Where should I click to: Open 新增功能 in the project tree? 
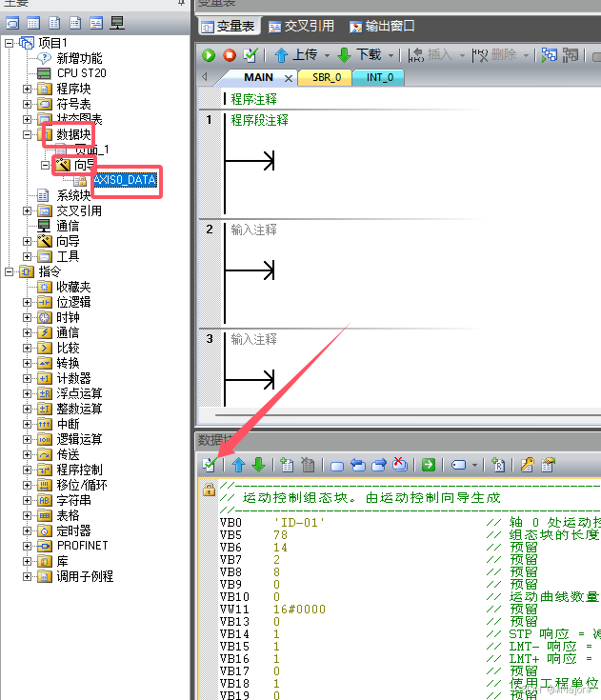click(x=79, y=58)
